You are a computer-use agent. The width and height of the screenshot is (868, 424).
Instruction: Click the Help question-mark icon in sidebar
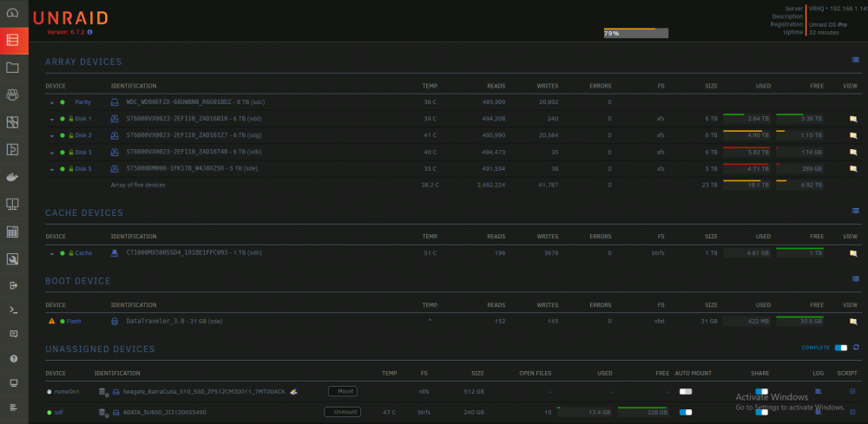tap(14, 358)
